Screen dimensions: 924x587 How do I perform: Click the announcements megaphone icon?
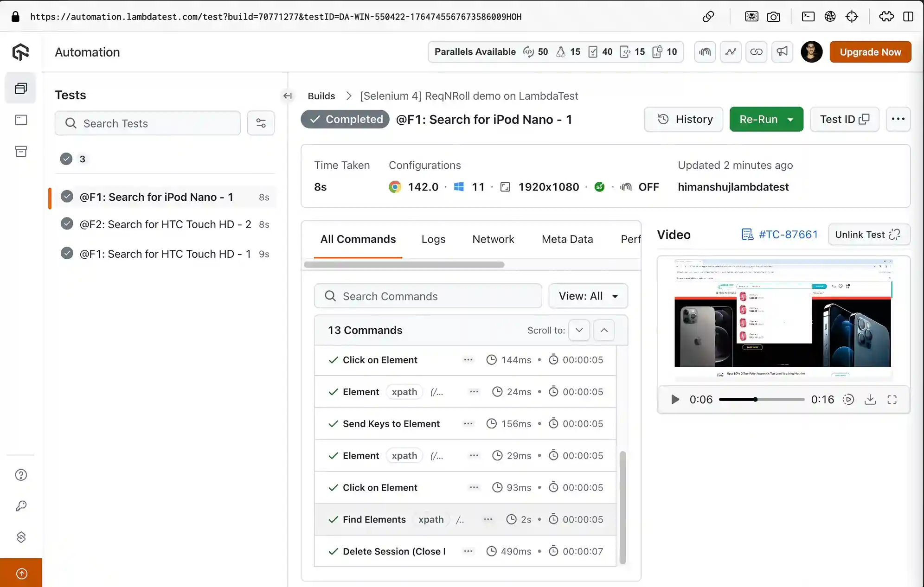pos(782,52)
